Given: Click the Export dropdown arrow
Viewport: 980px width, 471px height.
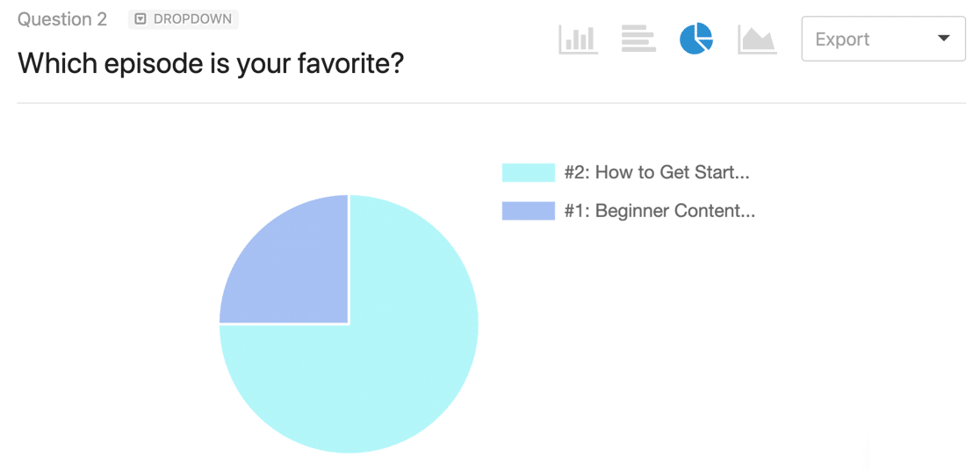Looking at the screenshot, I should pos(944,39).
